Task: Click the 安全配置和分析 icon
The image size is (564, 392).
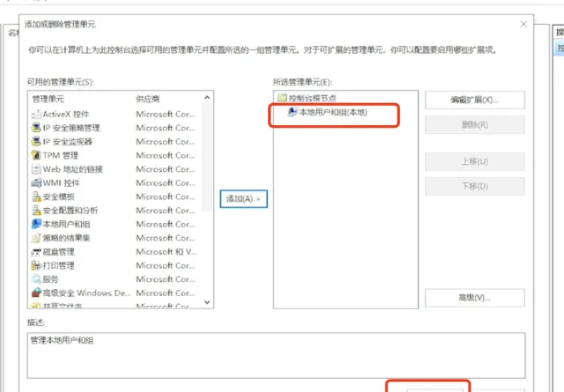Action: (36, 211)
